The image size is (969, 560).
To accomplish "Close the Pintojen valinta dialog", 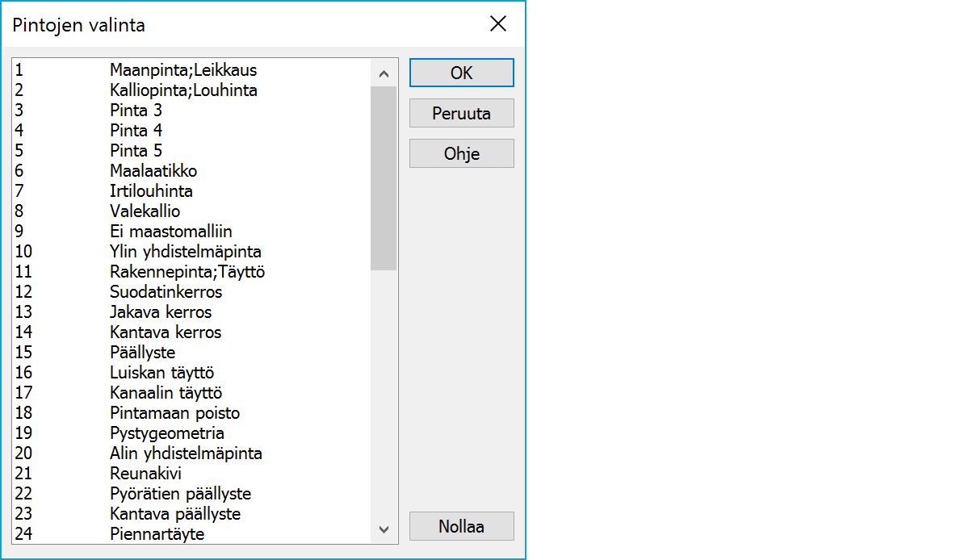I will tap(498, 24).
